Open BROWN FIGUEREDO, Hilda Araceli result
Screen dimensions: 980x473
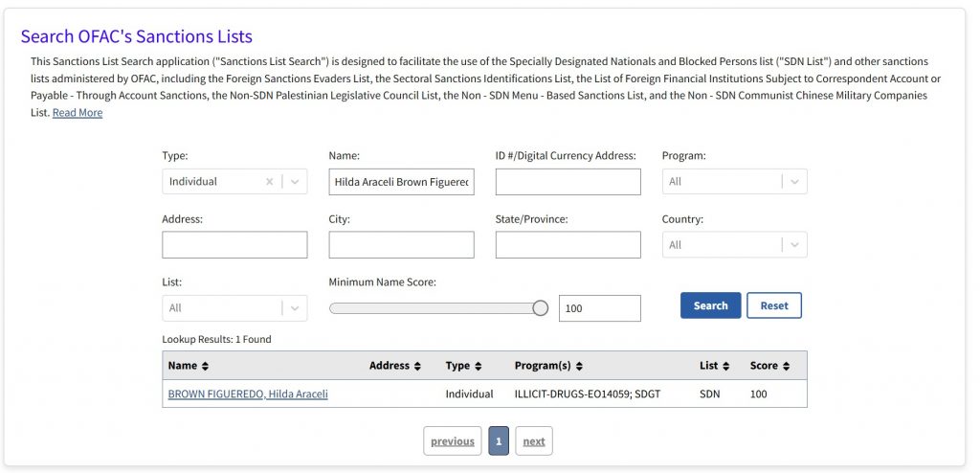point(248,394)
